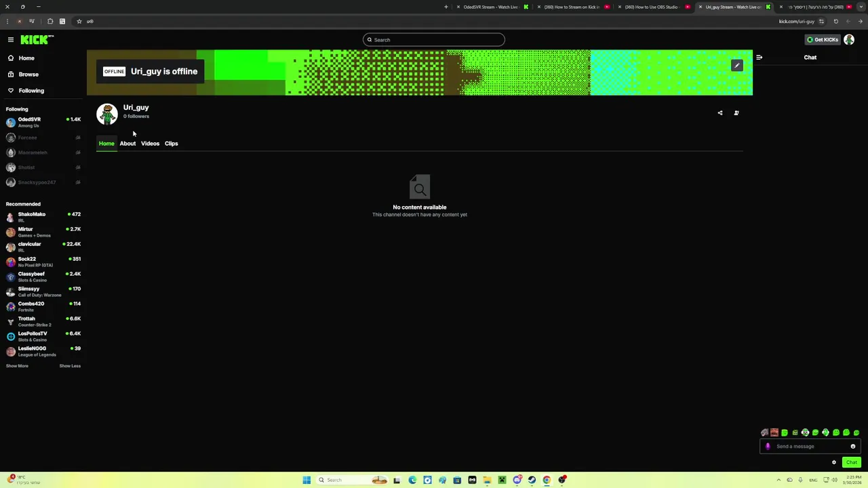Open Steam from the taskbar
Screen dimensions: 868x488
click(532, 480)
